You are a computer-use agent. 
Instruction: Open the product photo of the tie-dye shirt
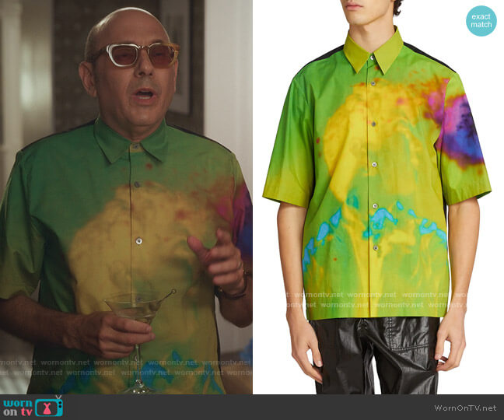pos(378,197)
